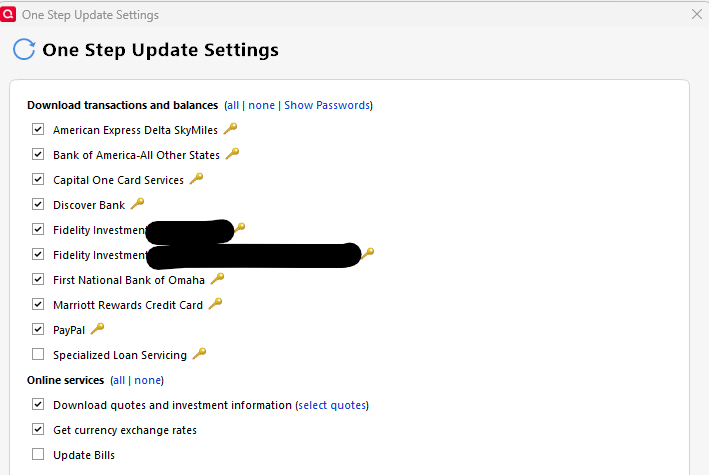This screenshot has width=709, height=475.
Task: Click the American Express Delta SkyMiles label
Action: (135, 130)
